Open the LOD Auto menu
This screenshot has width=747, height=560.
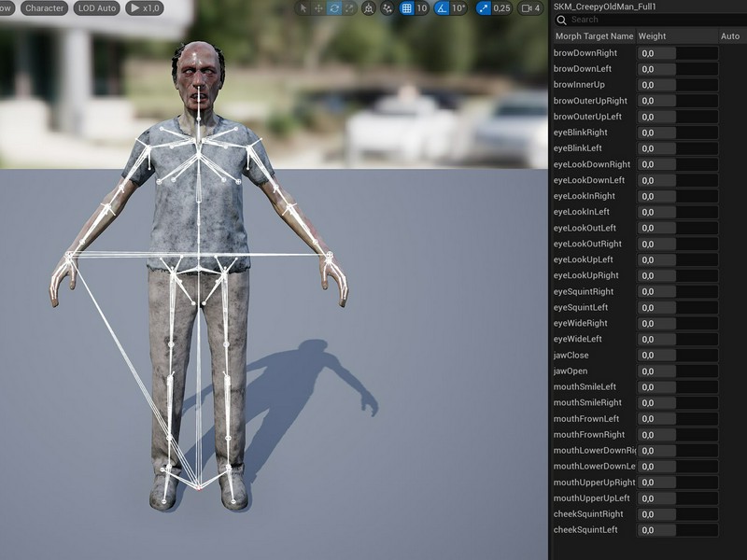pos(97,8)
